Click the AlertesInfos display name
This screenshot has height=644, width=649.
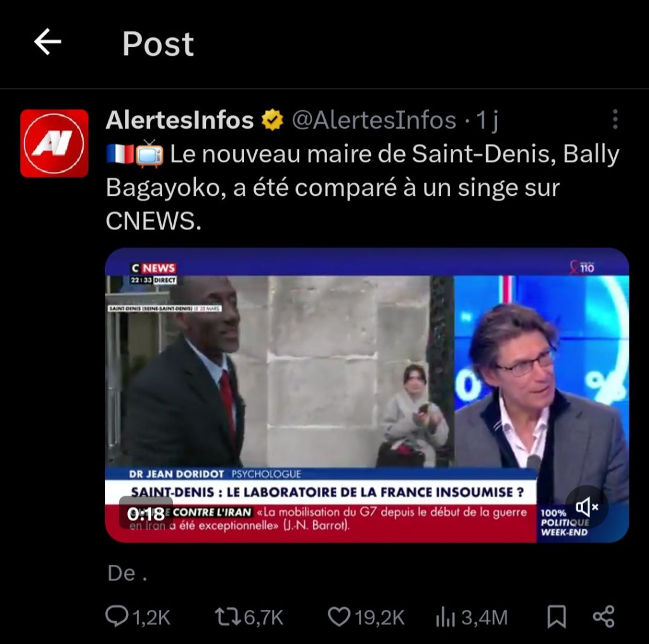pos(179,120)
